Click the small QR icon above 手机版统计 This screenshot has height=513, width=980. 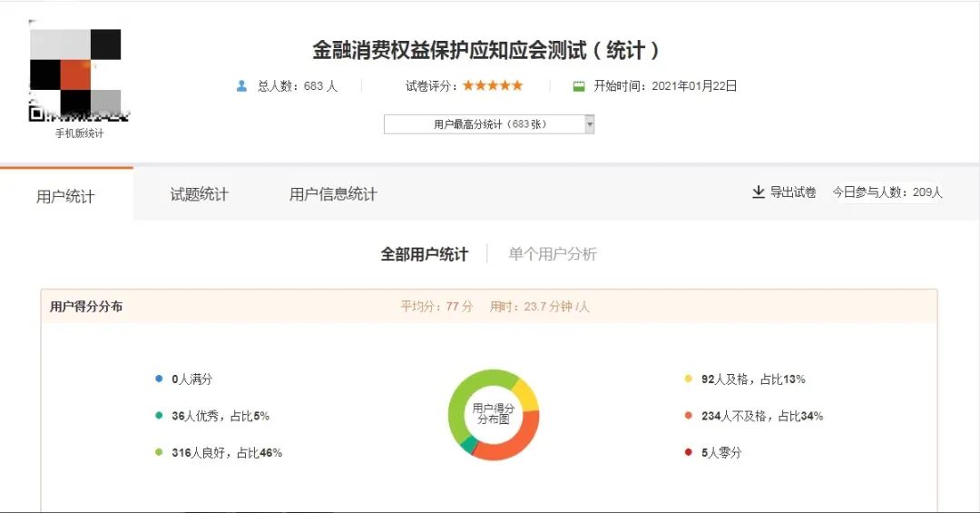pyautogui.click(x=36, y=113)
